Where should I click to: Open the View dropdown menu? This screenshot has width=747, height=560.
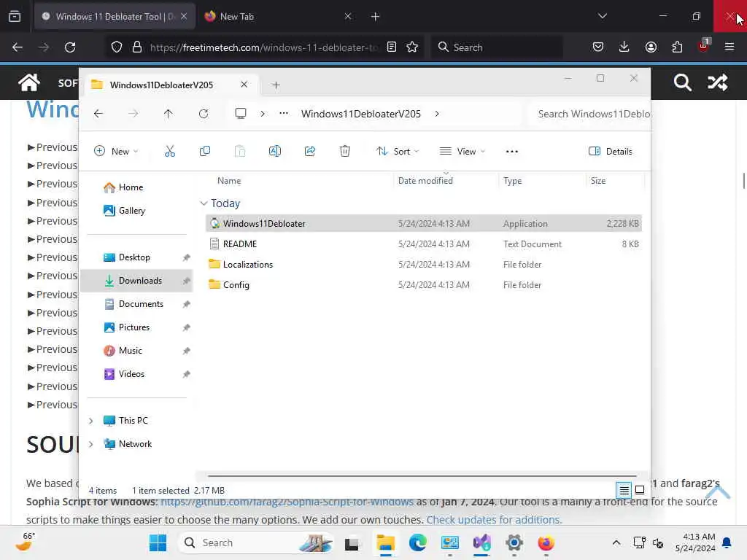[462, 152]
